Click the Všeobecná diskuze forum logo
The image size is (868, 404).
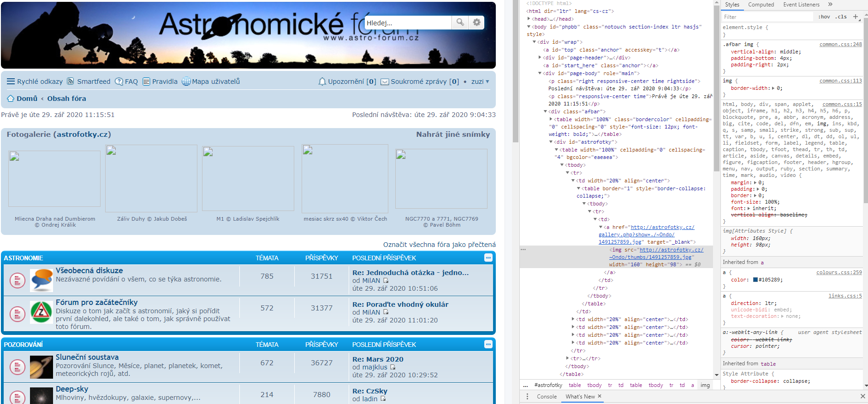41,280
